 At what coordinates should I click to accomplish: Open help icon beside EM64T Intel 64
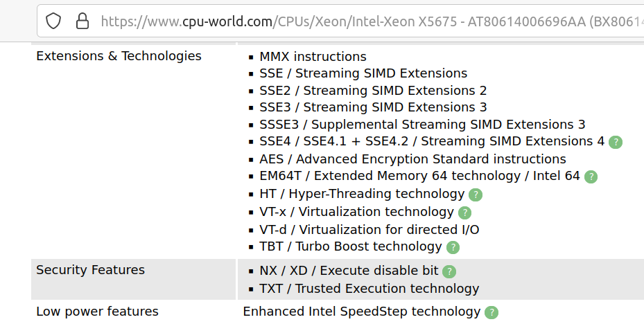591,177
